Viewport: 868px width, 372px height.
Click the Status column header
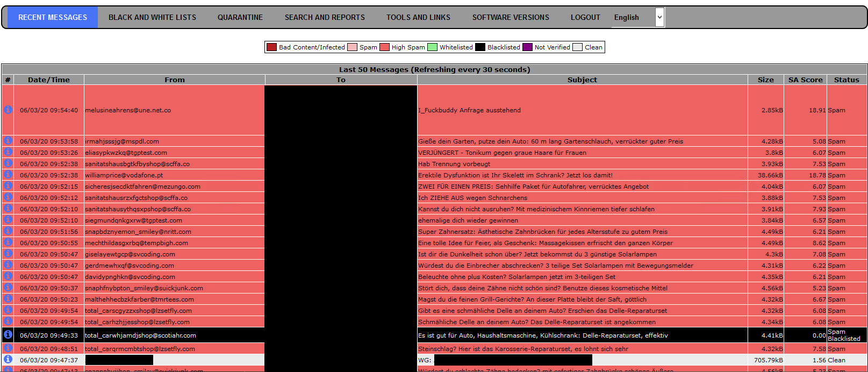847,80
